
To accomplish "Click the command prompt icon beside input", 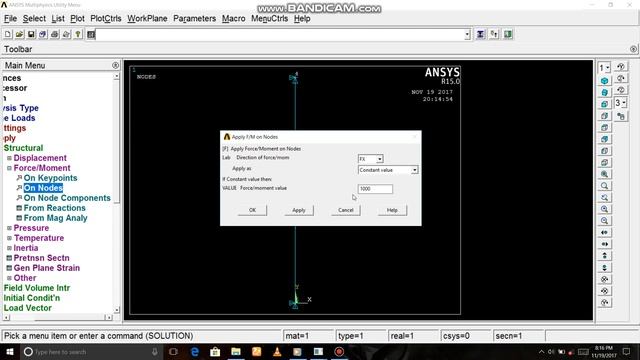I will point(91,34).
